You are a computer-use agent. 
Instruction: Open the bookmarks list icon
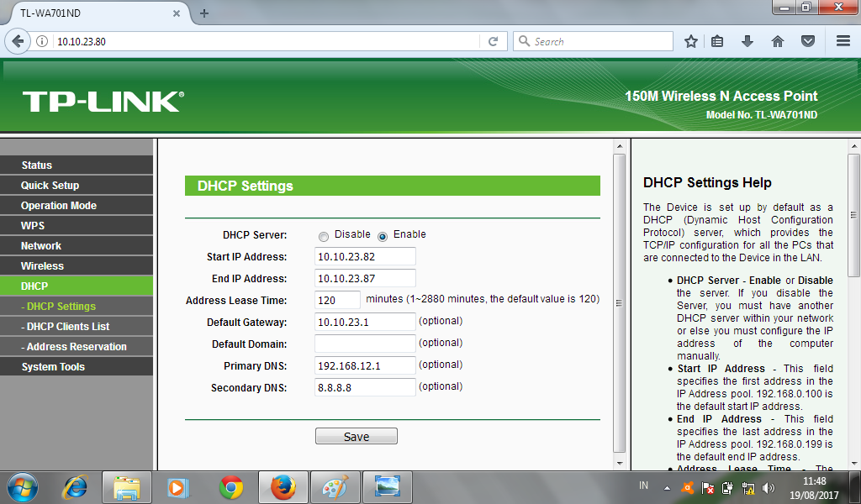click(717, 41)
